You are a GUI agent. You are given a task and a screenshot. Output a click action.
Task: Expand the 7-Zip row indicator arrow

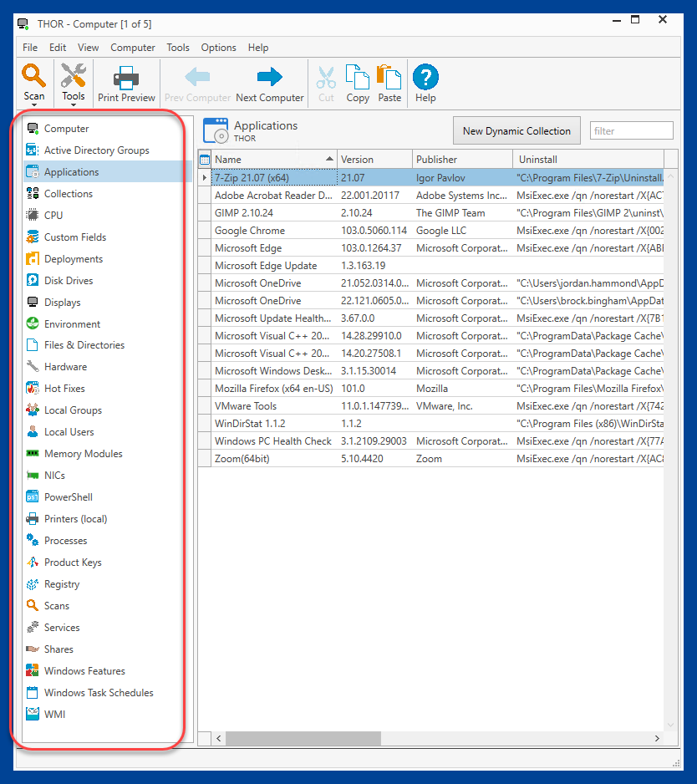[x=205, y=177]
